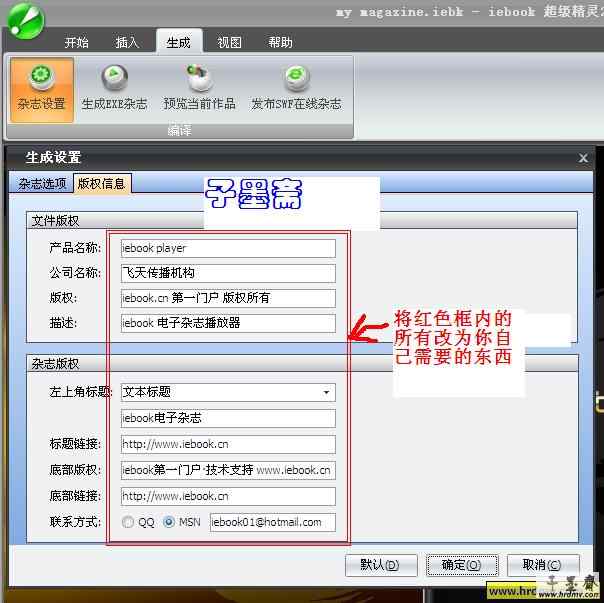This screenshot has width=604, height=603.
Task: Switch to the 版权信息 dialog tab
Action: point(102,183)
